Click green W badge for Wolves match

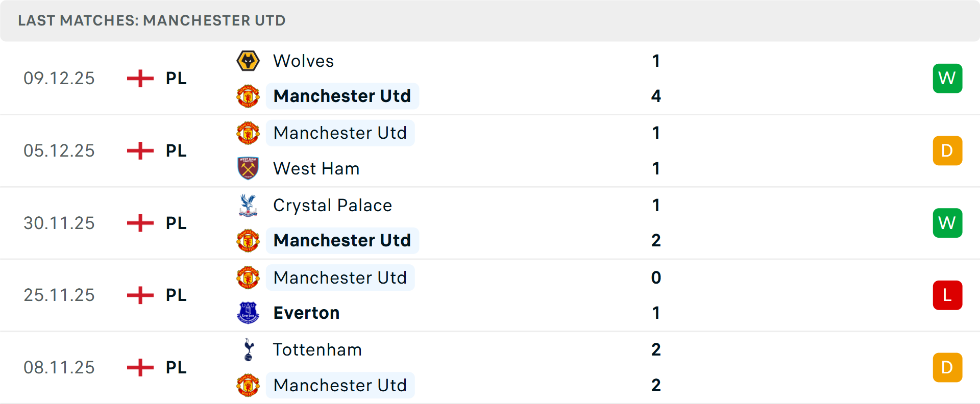tap(947, 79)
